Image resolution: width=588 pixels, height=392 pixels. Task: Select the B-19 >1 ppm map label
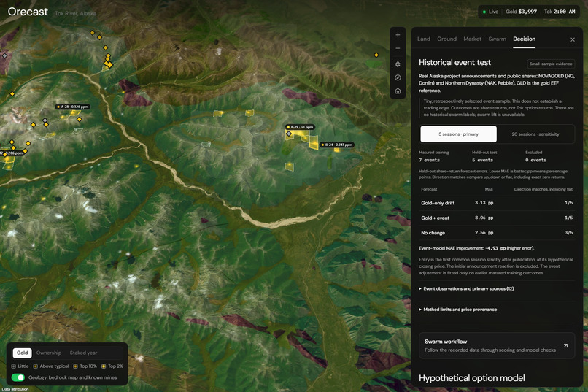pyautogui.click(x=300, y=127)
